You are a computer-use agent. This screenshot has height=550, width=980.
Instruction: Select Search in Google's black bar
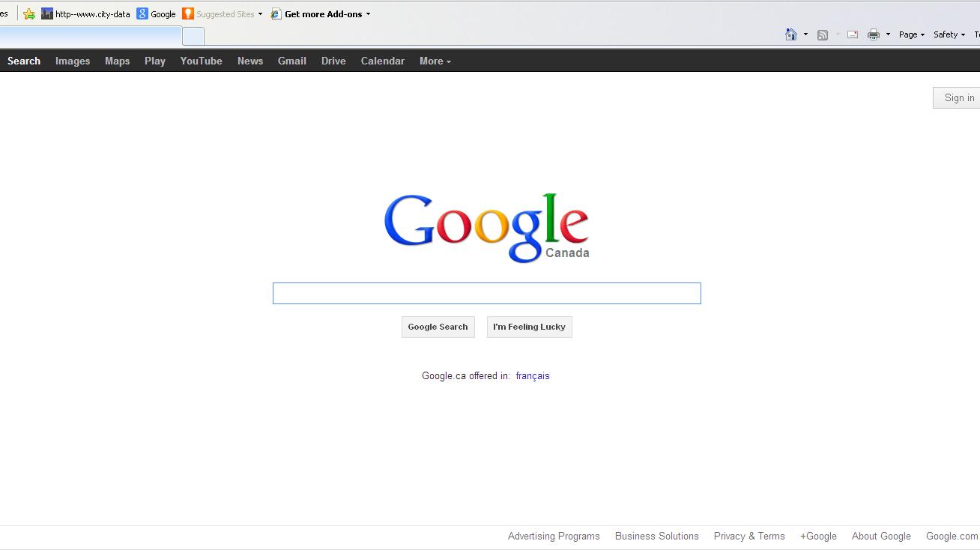[x=24, y=61]
